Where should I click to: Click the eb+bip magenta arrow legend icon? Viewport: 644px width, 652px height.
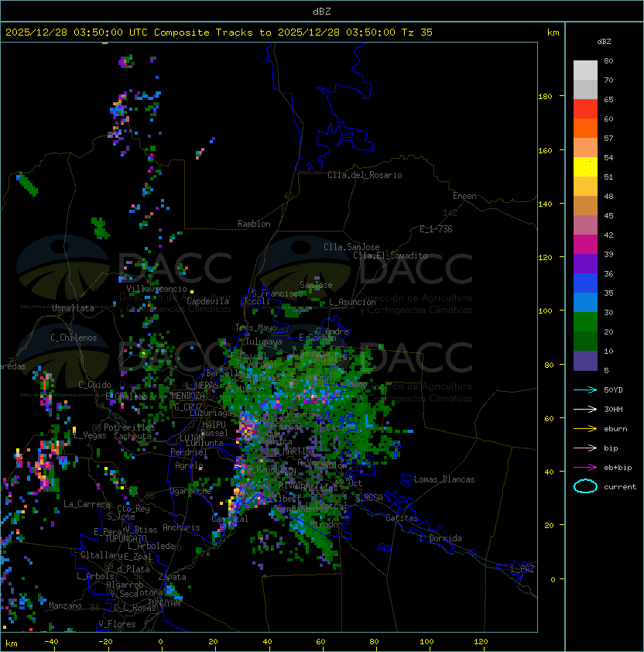(x=585, y=468)
